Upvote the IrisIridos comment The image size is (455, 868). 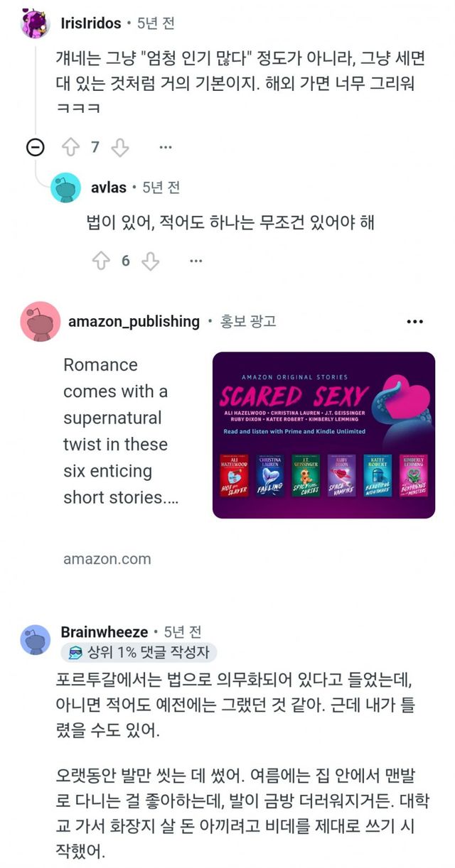[70, 147]
